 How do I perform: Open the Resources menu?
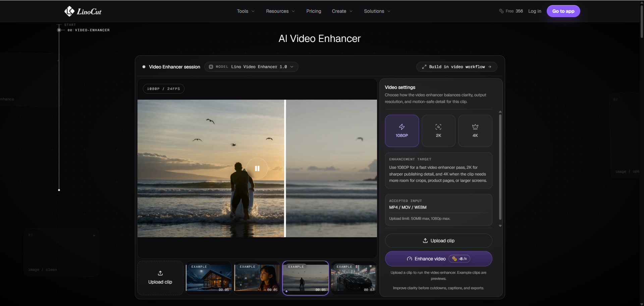[280, 11]
